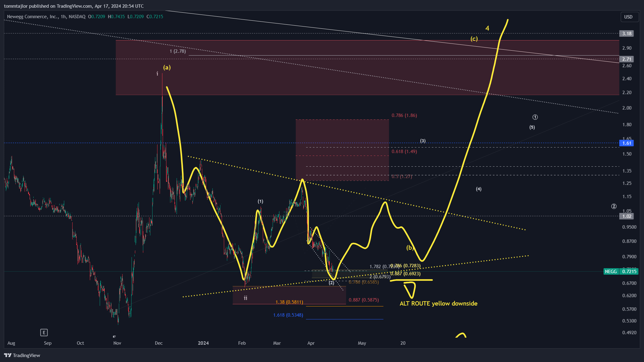Click the yellow '(a)' wave label
This screenshot has height=362, width=644.
click(x=167, y=67)
